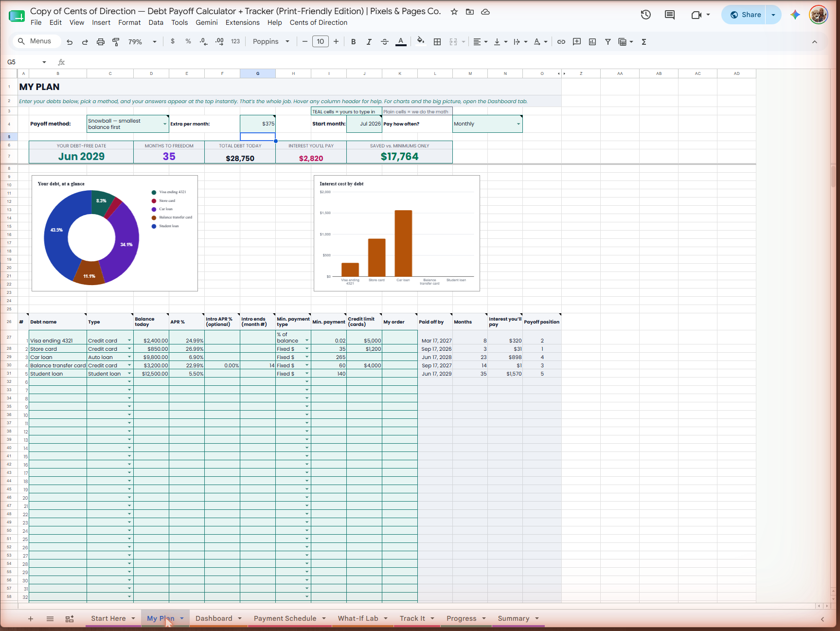Open the Extensions menu
Viewport: 840px width, 631px height.
click(243, 22)
